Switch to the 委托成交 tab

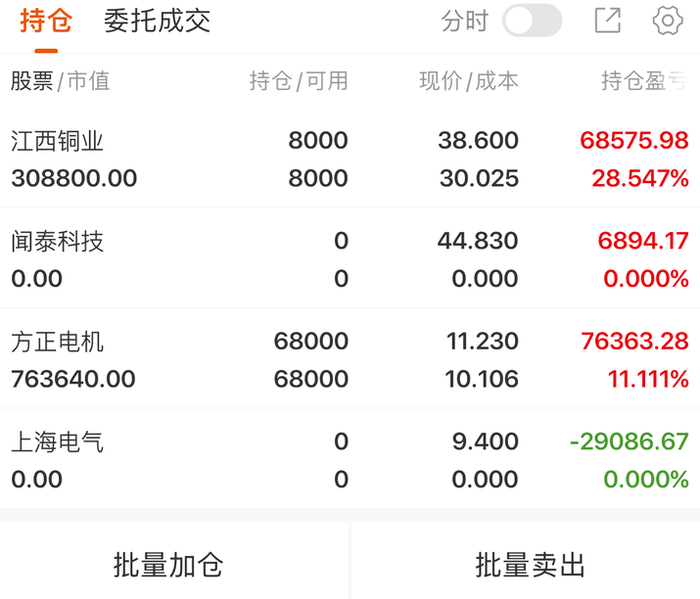pyautogui.click(x=158, y=21)
